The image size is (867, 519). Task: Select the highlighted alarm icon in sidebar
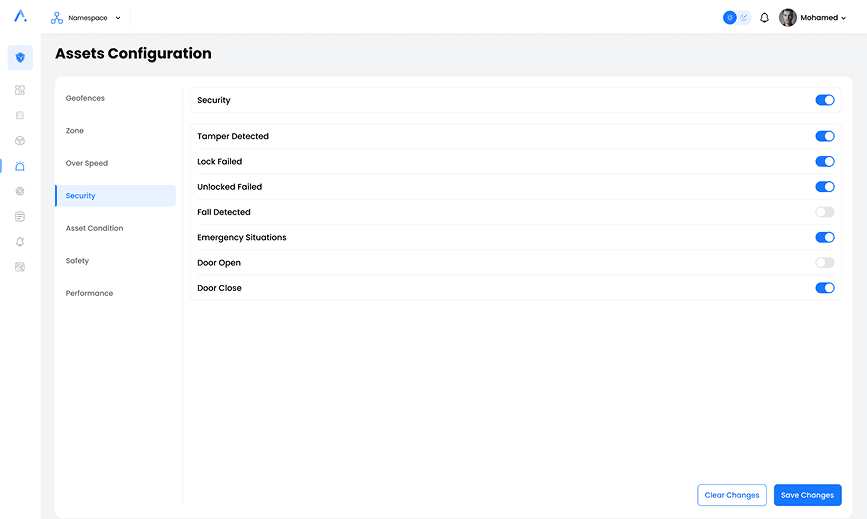(x=20, y=166)
